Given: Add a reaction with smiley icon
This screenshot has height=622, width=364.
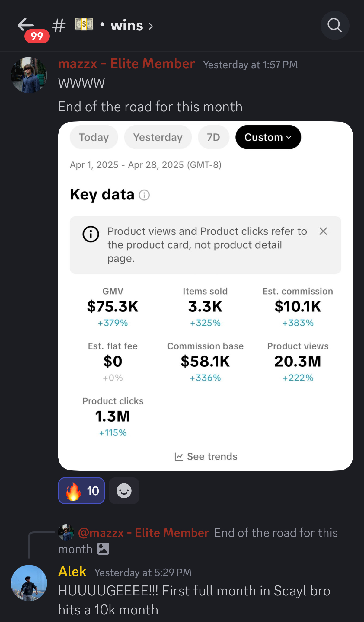Looking at the screenshot, I should tap(124, 491).
